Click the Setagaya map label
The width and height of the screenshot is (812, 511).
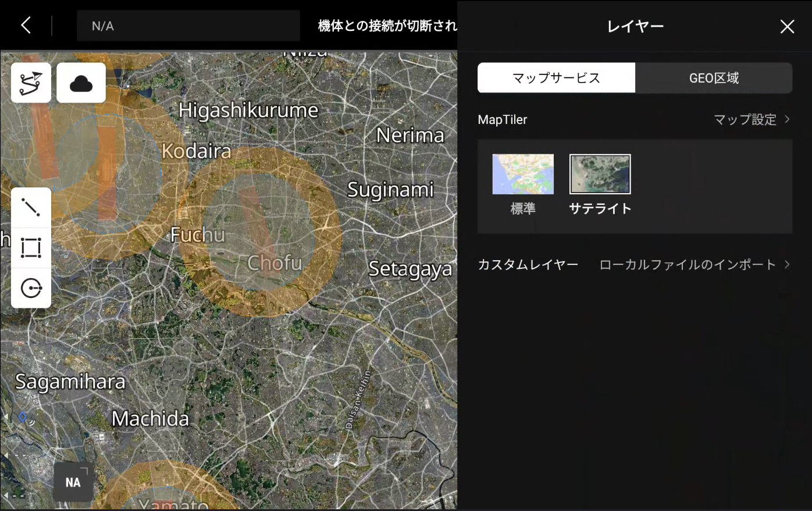pyautogui.click(x=410, y=269)
